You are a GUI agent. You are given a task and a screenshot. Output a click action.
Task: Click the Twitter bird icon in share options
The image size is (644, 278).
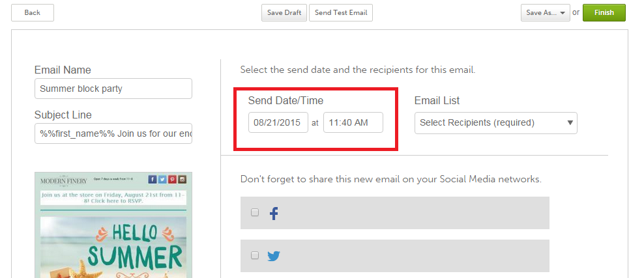click(x=274, y=256)
